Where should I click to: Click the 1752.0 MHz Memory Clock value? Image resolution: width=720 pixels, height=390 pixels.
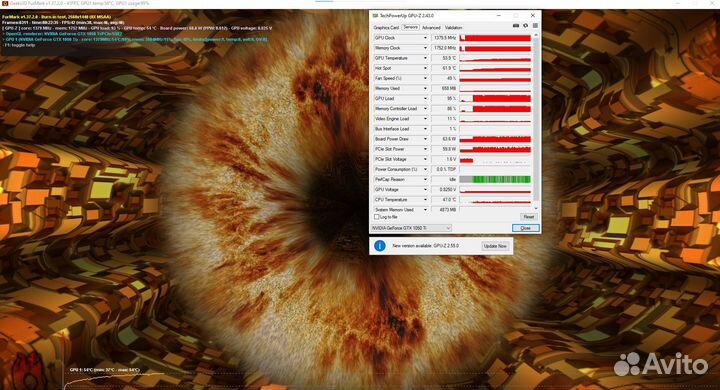[444, 48]
